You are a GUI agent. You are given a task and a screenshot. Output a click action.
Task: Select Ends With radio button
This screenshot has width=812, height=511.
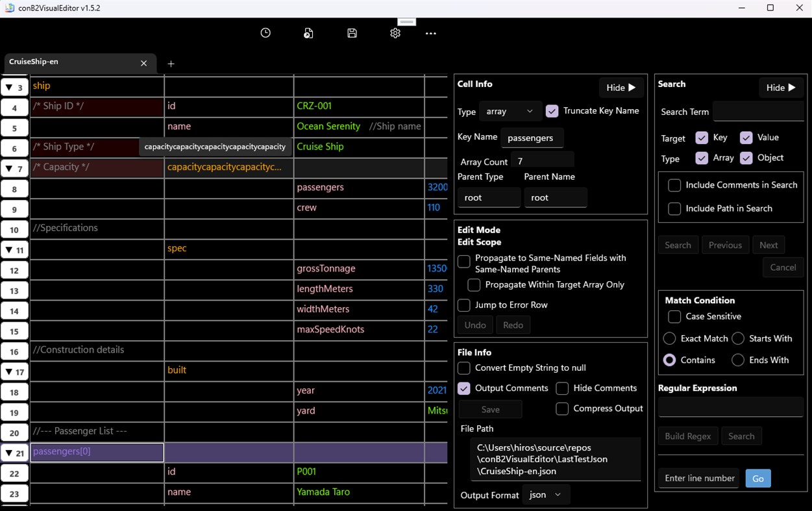click(x=738, y=360)
